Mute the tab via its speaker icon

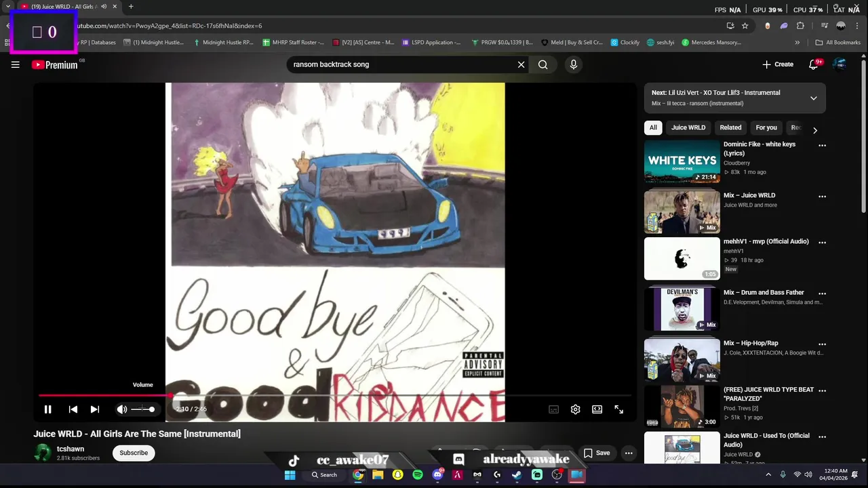click(x=104, y=7)
